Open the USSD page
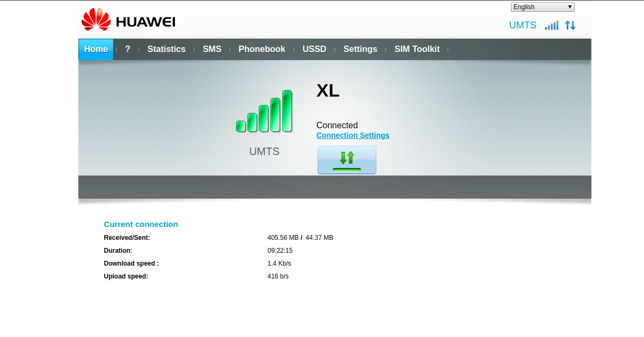This screenshot has width=644, height=337. (314, 49)
